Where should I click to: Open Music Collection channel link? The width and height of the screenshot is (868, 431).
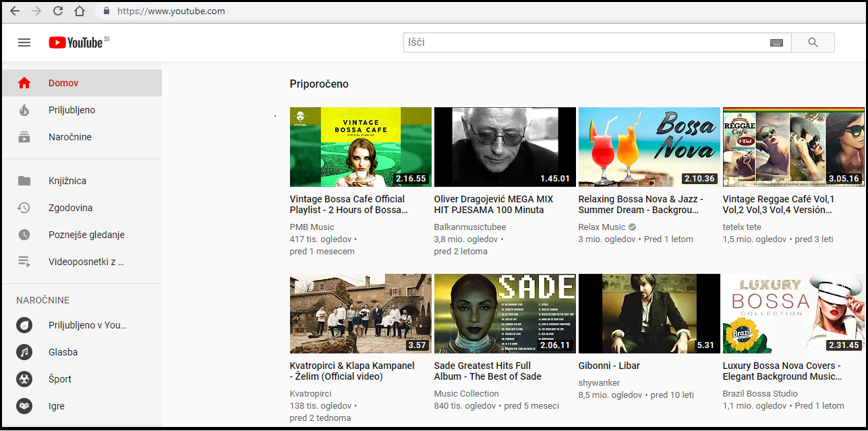click(467, 394)
